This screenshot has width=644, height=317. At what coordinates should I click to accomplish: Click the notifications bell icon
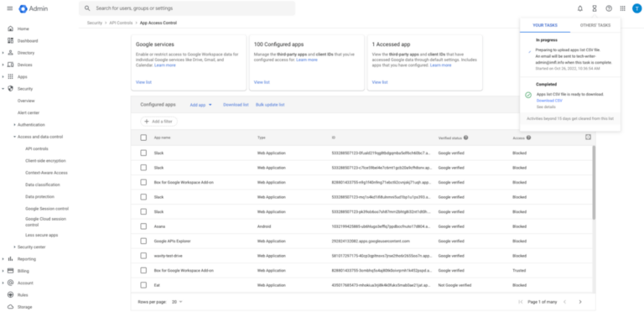(580, 8)
